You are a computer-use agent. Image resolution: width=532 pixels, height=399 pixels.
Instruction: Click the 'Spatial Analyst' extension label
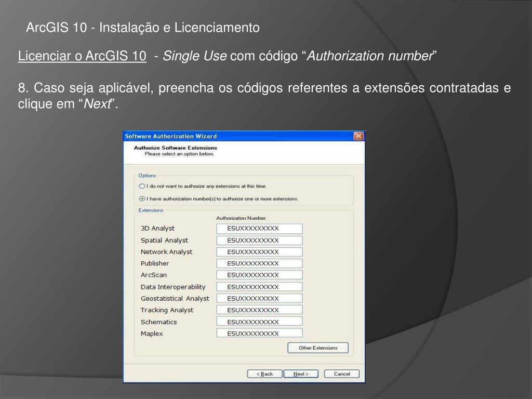pos(164,240)
